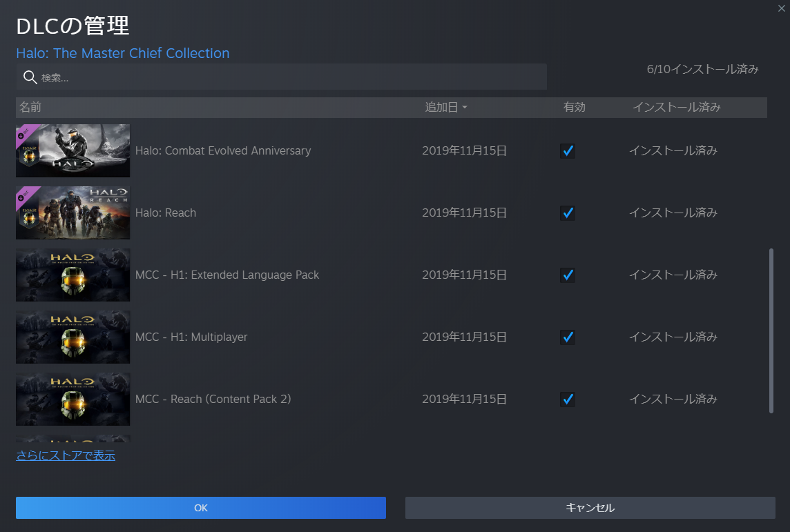Click インストール済み status of MCC - Reach row

[x=673, y=399]
